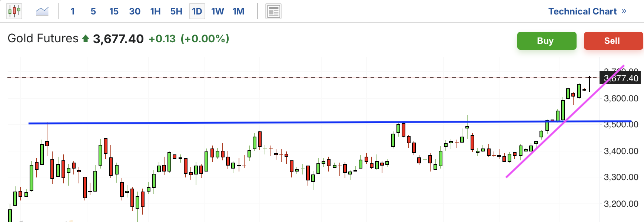Click the +0.13 price change value

coord(162,39)
